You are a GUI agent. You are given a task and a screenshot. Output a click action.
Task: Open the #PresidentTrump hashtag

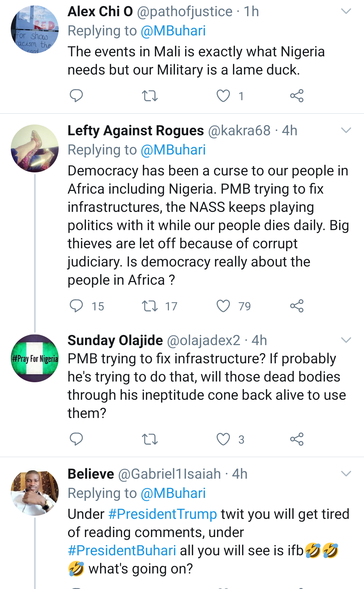[x=162, y=514]
